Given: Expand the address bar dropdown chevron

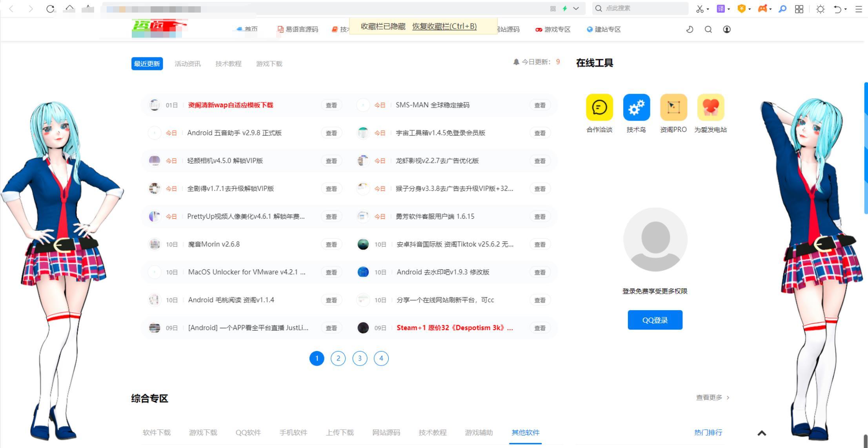Looking at the screenshot, I should pos(576,8).
